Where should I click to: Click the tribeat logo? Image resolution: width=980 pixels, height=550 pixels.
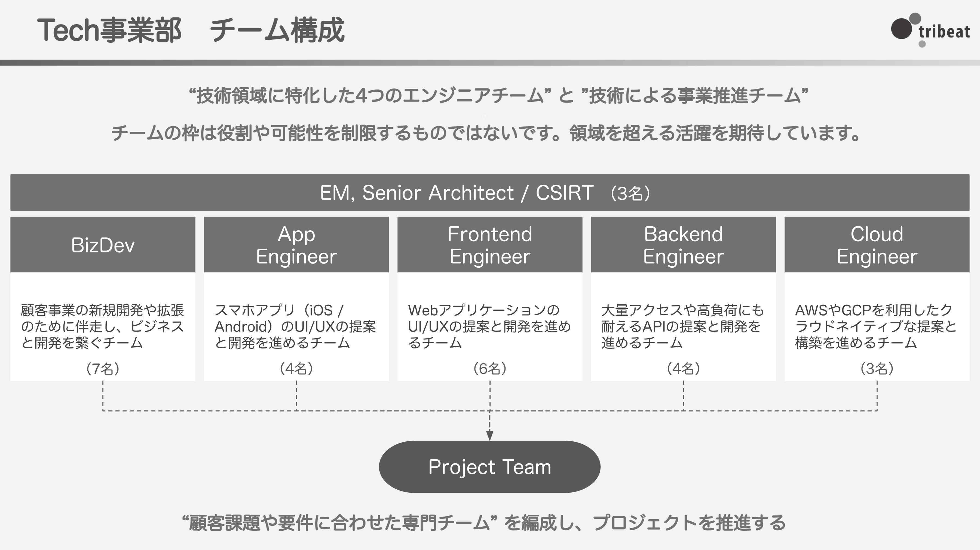click(x=930, y=30)
